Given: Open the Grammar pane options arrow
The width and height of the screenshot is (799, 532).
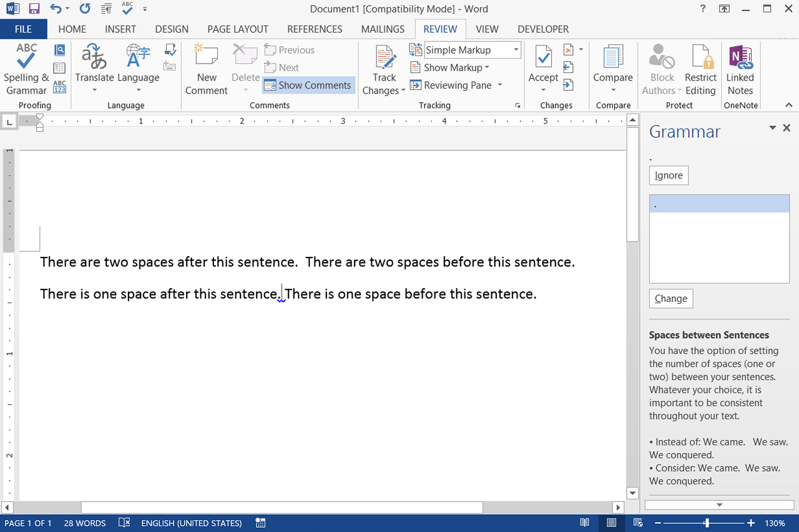Looking at the screenshot, I should [x=772, y=128].
